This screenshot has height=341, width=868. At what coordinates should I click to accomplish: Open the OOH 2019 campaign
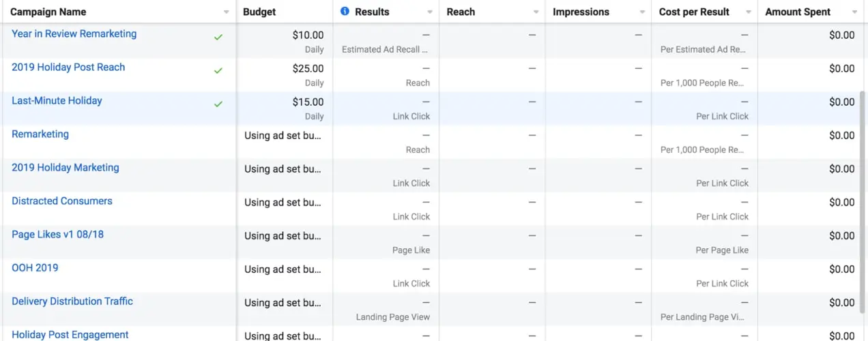[35, 268]
